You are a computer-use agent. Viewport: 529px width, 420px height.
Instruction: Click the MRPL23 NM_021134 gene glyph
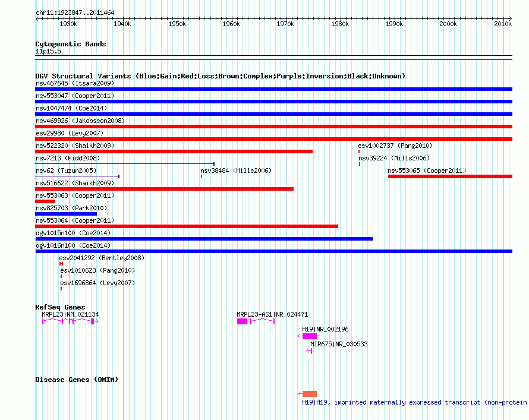(x=70, y=321)
